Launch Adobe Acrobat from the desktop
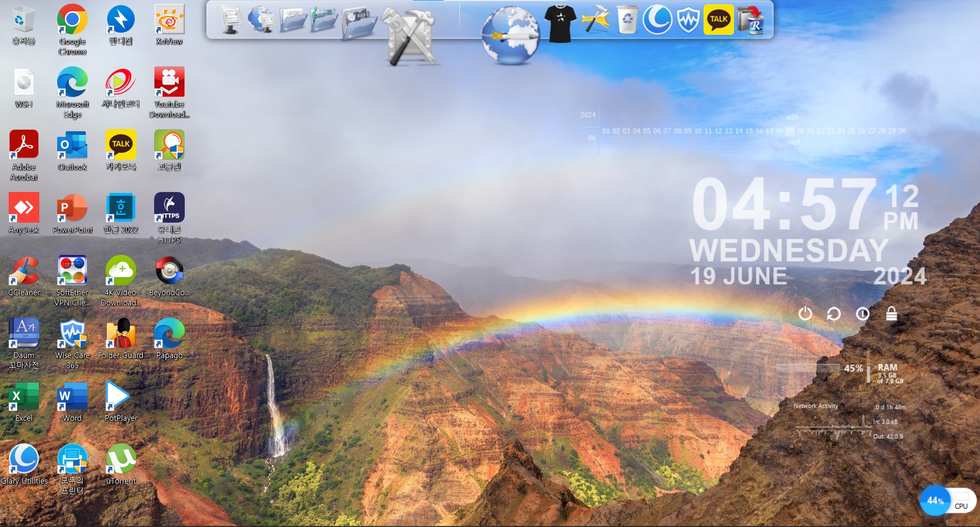Viewport: 980px width, 527px height. point(24,156)
